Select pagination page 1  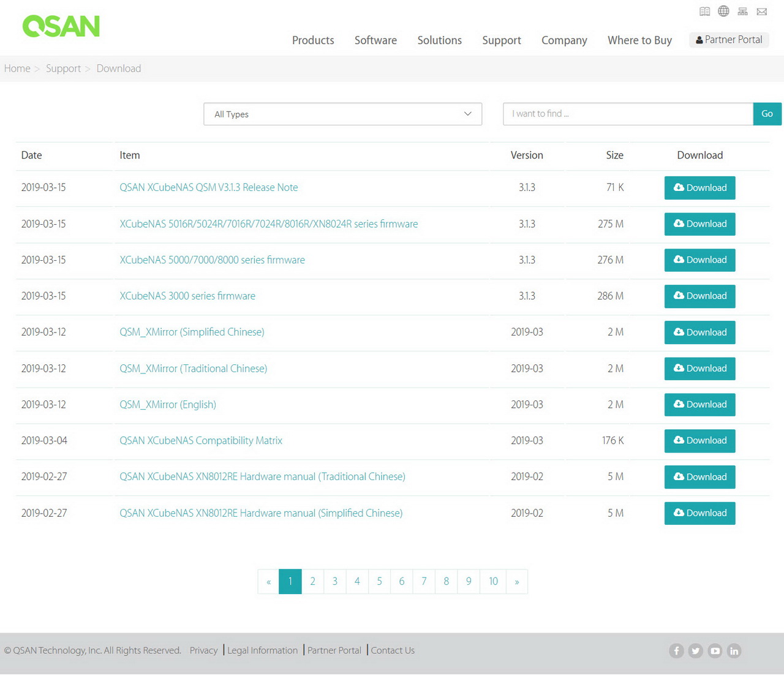[290, 582]
